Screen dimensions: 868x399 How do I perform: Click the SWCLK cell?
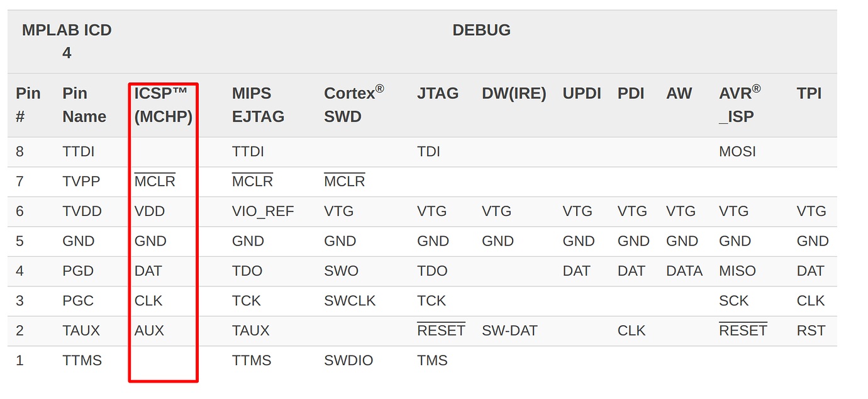click(350, 301)
